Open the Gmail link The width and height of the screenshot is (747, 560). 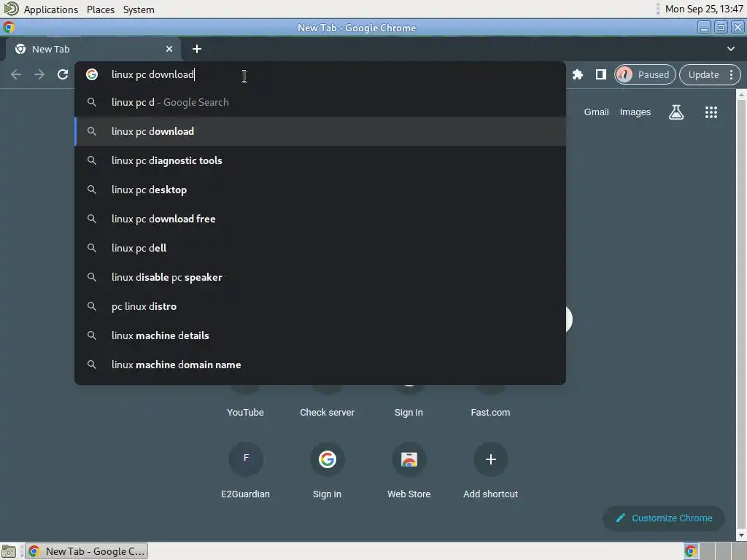(x=597, y=112)
